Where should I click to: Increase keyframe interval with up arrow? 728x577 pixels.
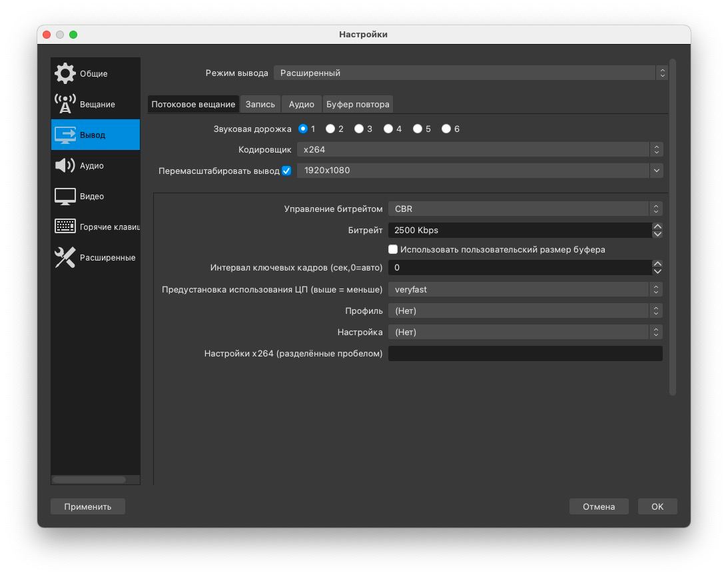[657, 263]
